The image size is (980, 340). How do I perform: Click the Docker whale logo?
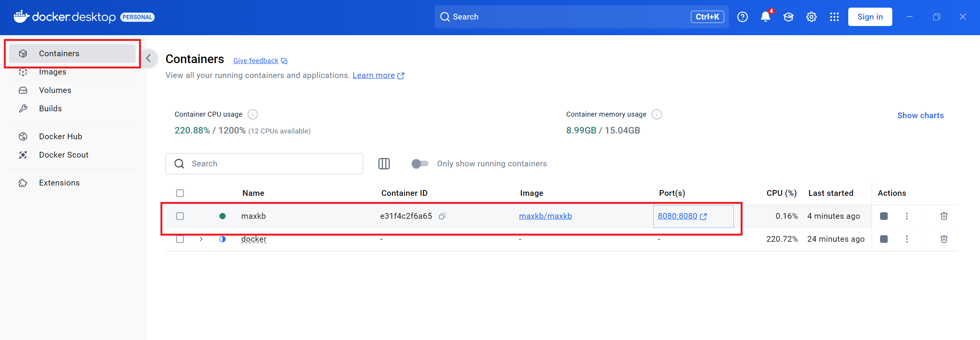click(x=21, y=16)
